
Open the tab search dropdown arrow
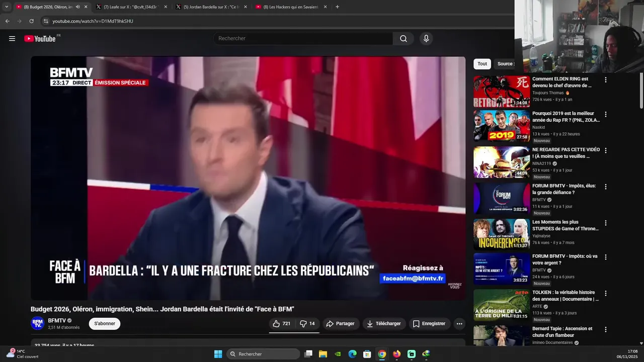pyautogui.click(x=6, y=7)
